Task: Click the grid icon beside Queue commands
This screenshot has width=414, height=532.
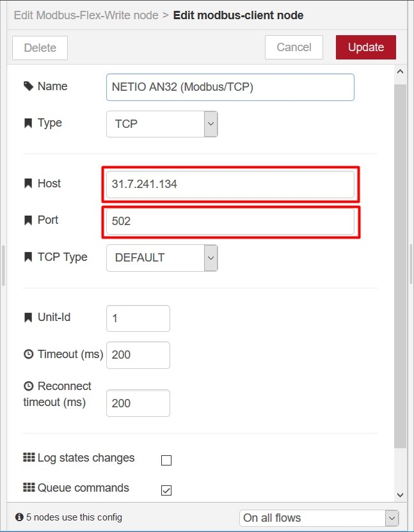Action: 29,487
